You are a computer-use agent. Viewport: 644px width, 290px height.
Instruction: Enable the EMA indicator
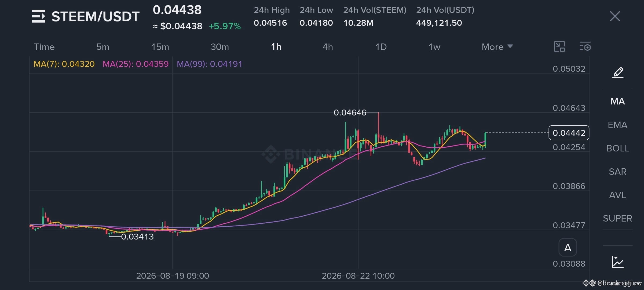617,125
